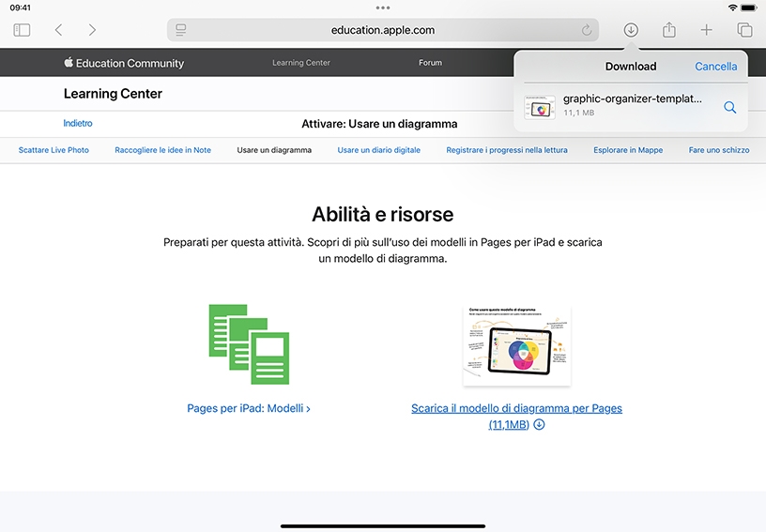Open Raccogliere le idee in Note
Viewport: 766px width, 532px height.
tap(162, 150)
